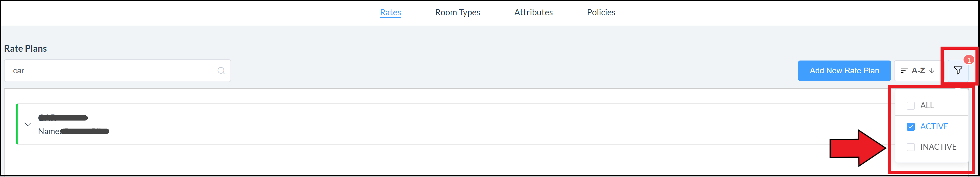Uncheck the ACTIVE filter checkbox

911,126
